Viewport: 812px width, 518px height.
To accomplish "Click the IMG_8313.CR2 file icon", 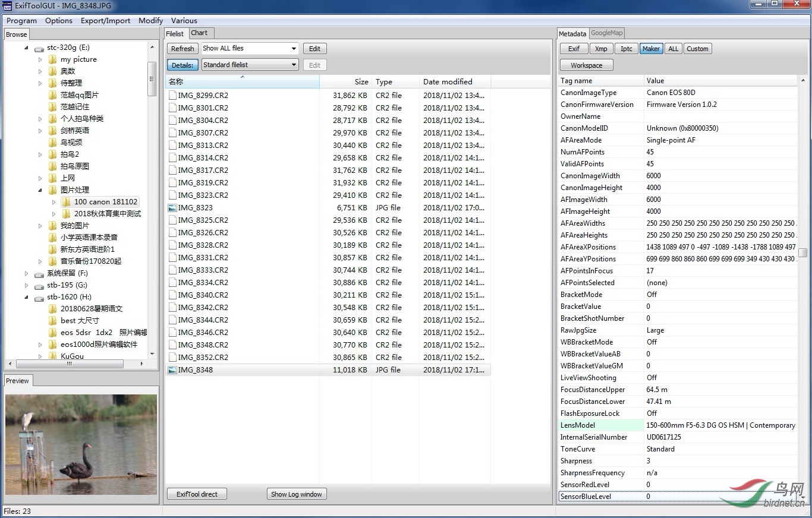I will click(172, 145).
